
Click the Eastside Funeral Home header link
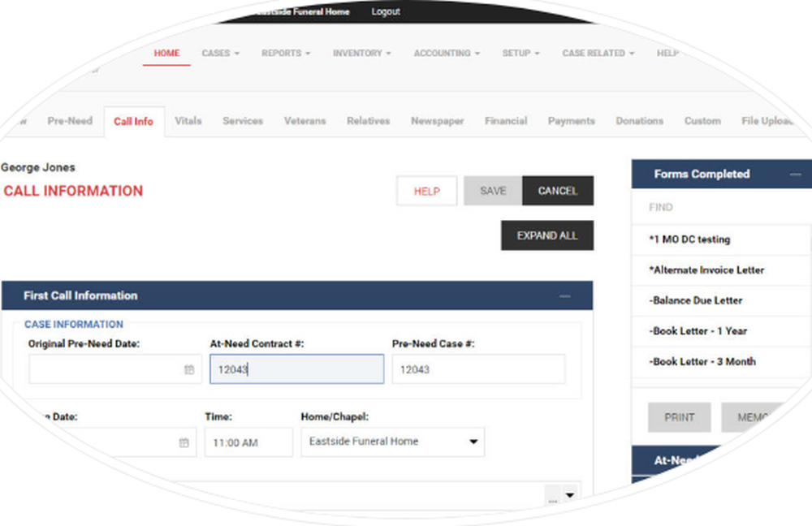click(303, 11)
